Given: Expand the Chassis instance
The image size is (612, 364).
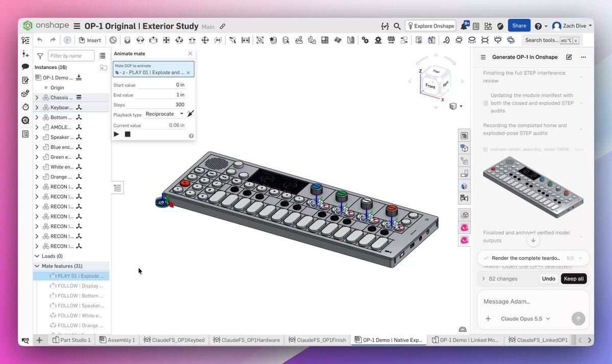Looking at the screenshot, I should click(x=37, y=97).
